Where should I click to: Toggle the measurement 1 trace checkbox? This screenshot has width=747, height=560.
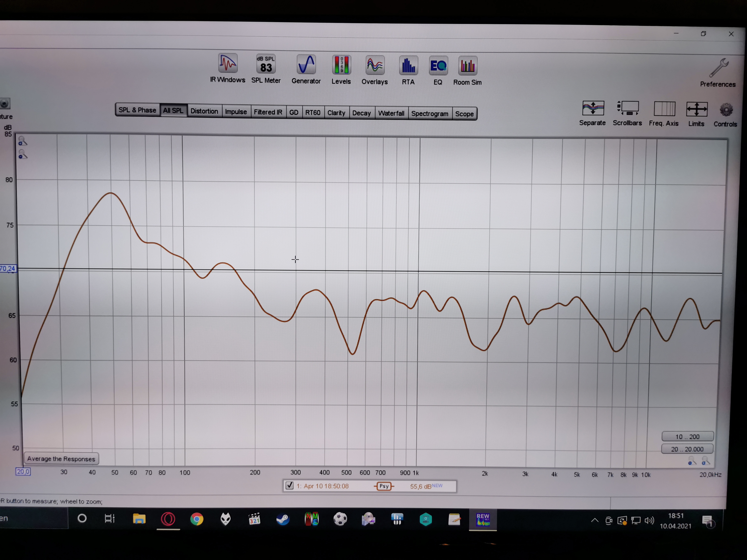289,485
